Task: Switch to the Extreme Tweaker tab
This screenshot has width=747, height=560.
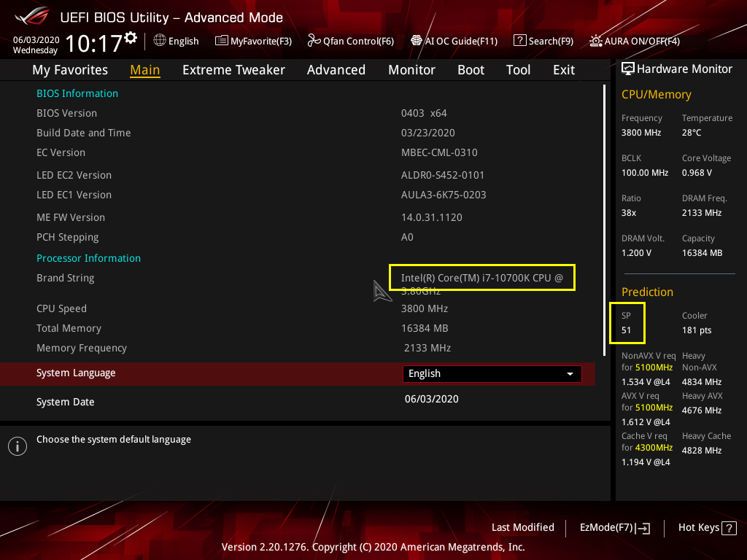Action: [233, 70]
